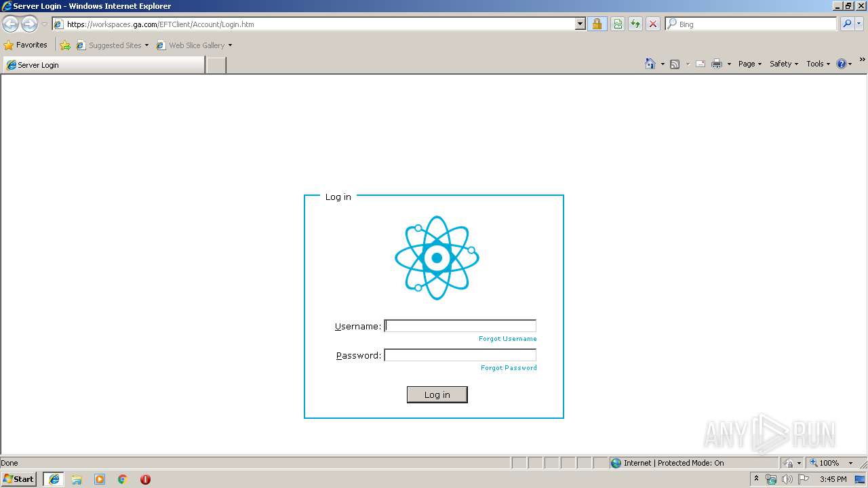The image size is (868, 488).
Task: Open the Favorites star button
Action: (x=26, y=45)
